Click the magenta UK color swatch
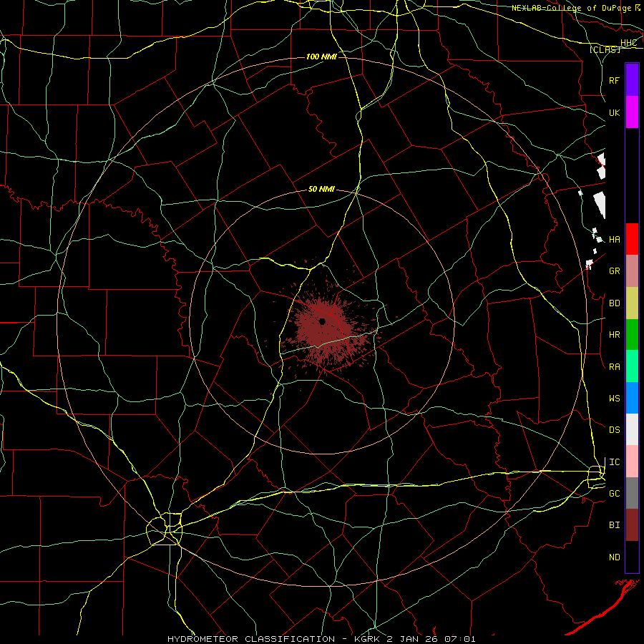Image resolution: width=644 pixels, height=644 pixels. 632,112
